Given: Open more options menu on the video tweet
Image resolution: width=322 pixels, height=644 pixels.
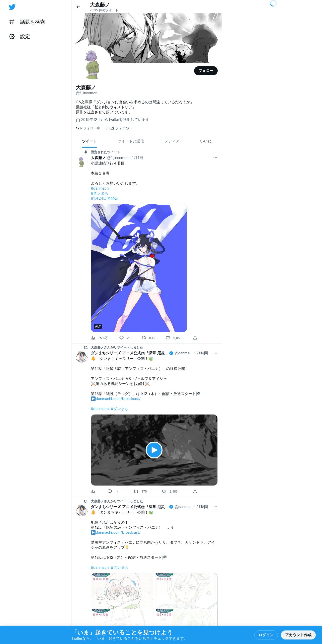Looking at the screenshot, I should (x=215, y=353).
